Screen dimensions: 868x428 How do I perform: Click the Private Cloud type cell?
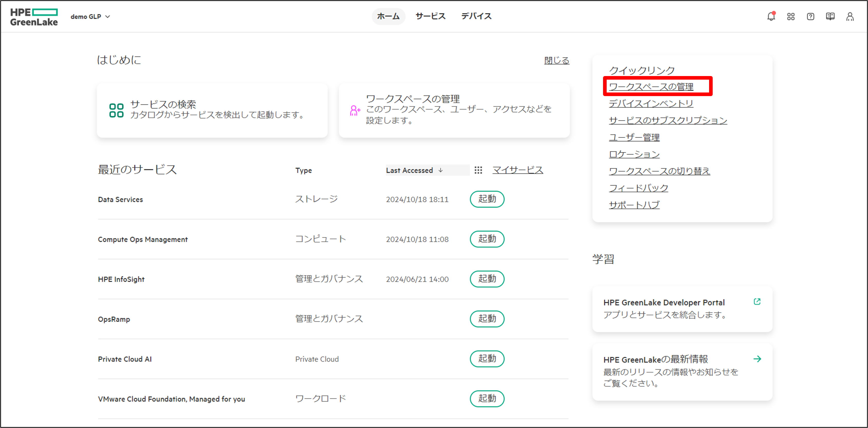pos(317,359)
